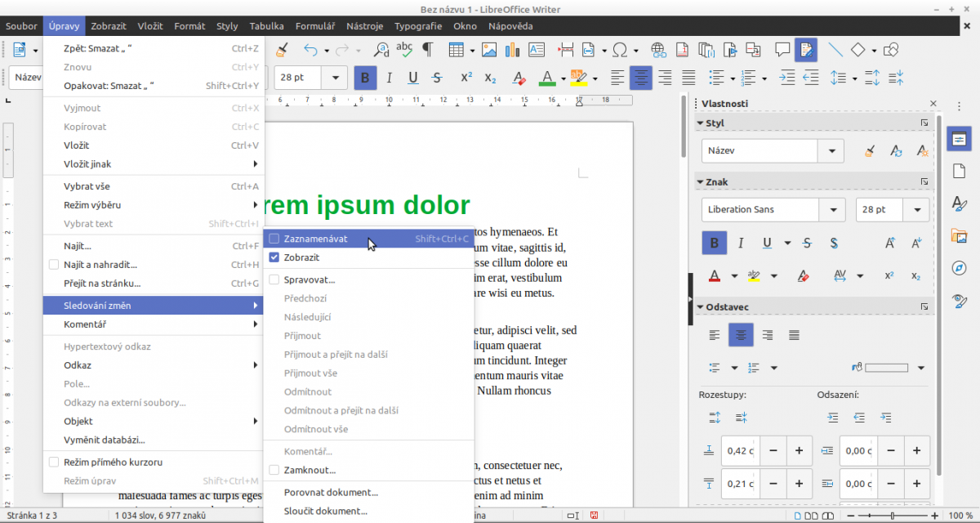
Task: Click the Shadow icon in Znak section
Action: coord(834,243)
